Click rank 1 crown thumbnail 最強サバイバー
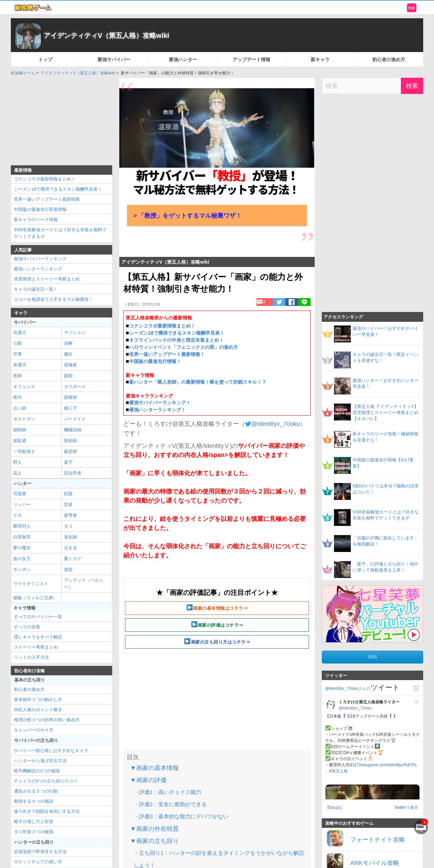This screenshot has width=434, height=868. tap(342, 334)
